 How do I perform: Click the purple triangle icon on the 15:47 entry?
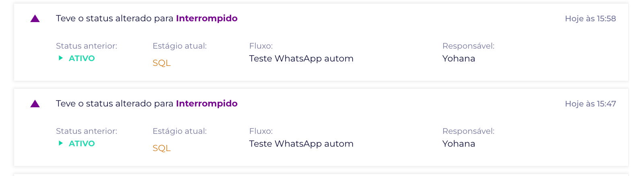tap(35, 104)
